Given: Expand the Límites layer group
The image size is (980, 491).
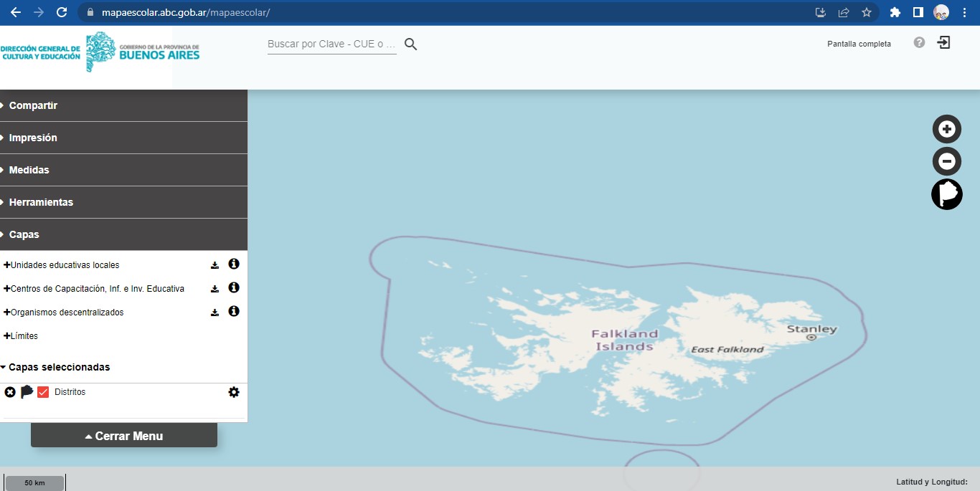Looking at the screenshot, I should coord(21,336).
